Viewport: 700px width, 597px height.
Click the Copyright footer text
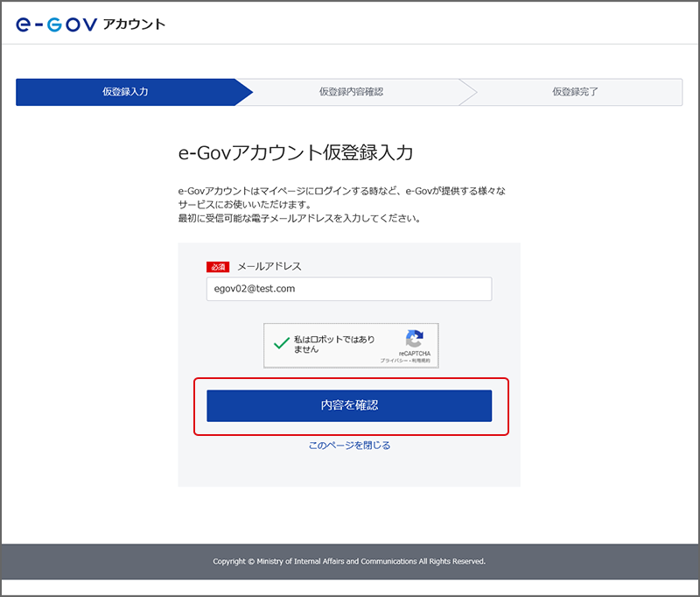point(349,561)
